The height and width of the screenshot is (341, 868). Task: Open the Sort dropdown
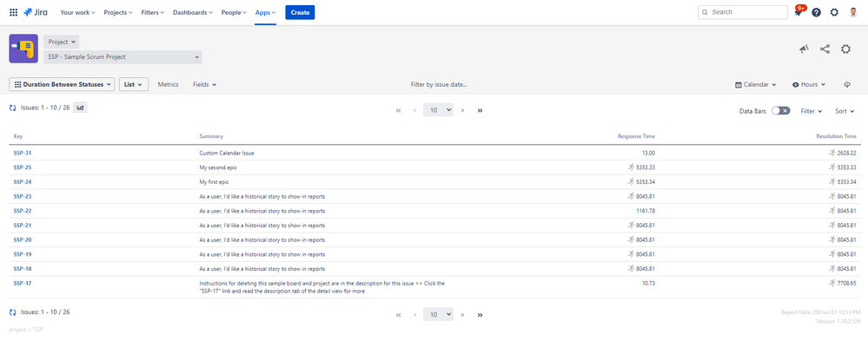pyautogui.click(x=845, y=111)
